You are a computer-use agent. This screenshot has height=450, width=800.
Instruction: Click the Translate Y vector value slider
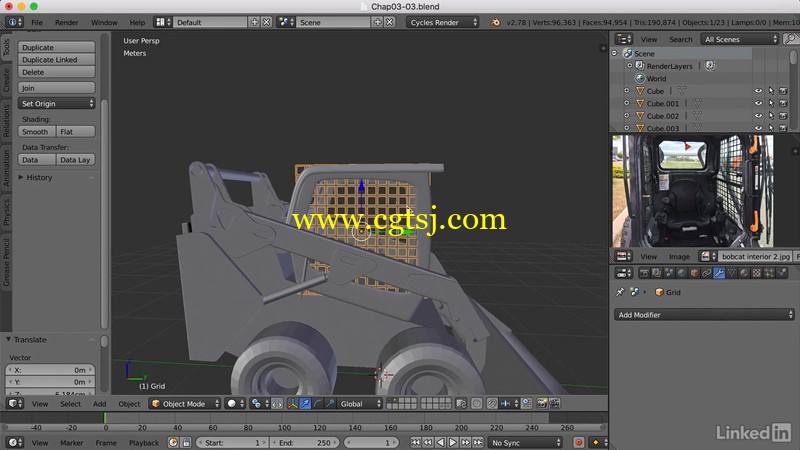[x=50, y=382]
